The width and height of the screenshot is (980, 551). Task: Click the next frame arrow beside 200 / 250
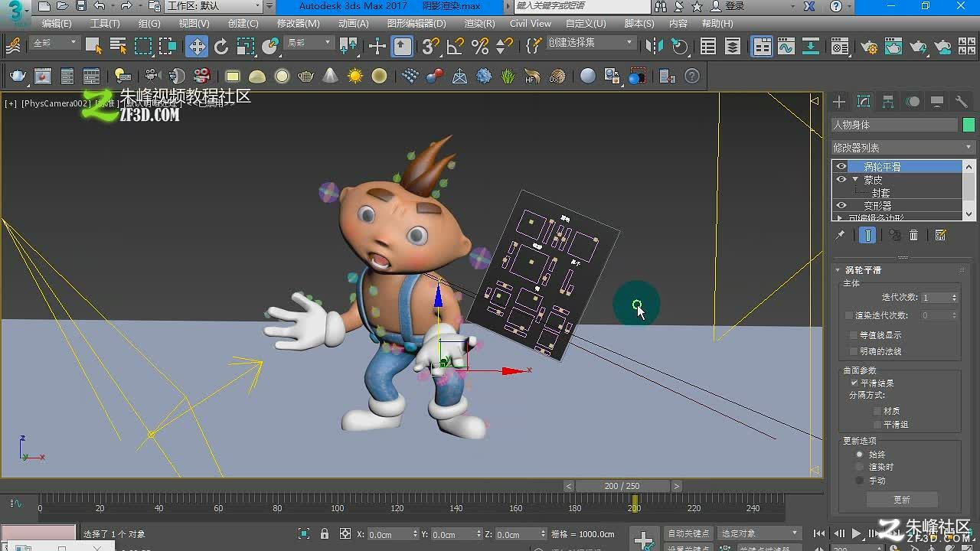pyautogui.click(x=676, y=486)
